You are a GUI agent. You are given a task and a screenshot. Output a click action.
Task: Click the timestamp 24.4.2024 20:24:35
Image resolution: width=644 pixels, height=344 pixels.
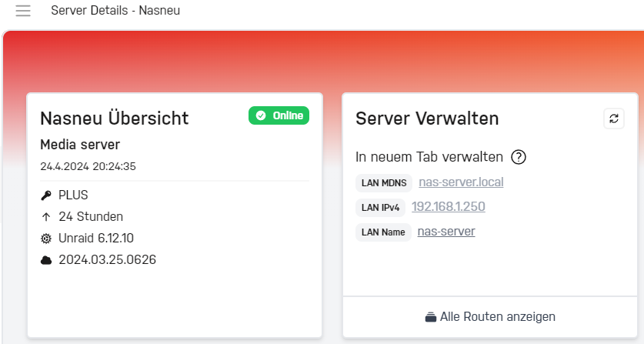pyautogui.click(x=88, y=166)
